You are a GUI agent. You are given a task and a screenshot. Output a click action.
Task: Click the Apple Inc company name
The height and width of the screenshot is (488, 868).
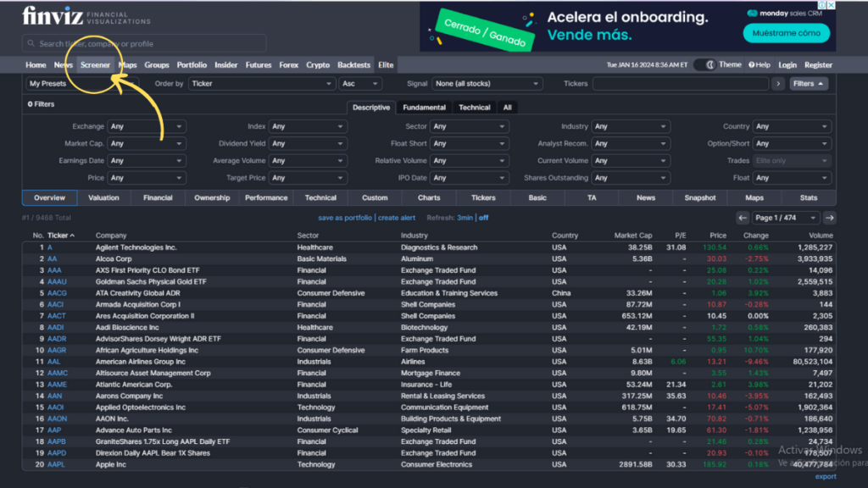[x=111, y=465]
